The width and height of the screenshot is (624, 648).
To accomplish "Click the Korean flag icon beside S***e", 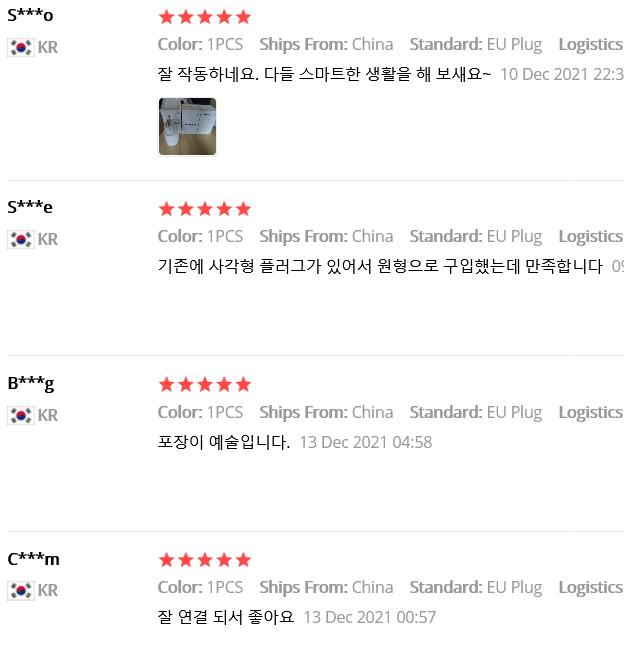I will tap(21, 240).
